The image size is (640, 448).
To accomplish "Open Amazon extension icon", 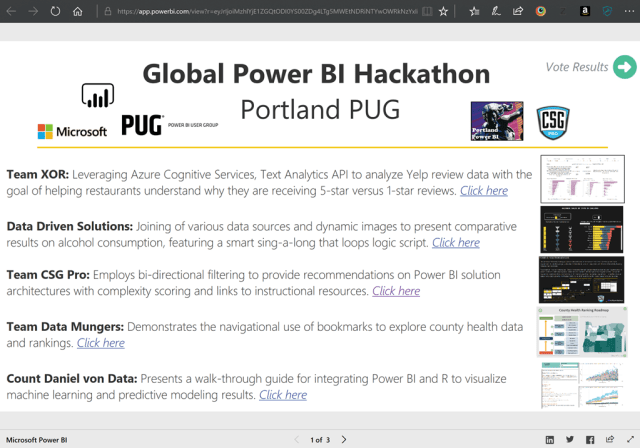I will (585, 11).
